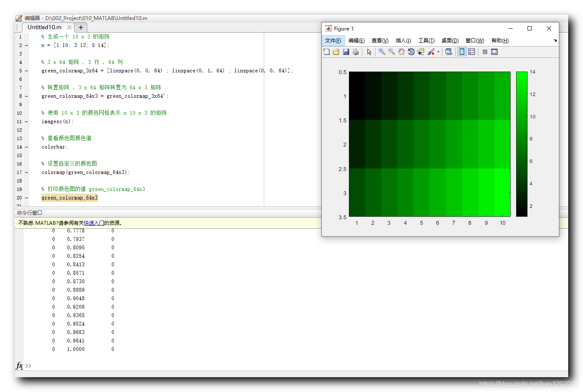
Task: Click the Link Plot icon
Action: click(449, 52)
